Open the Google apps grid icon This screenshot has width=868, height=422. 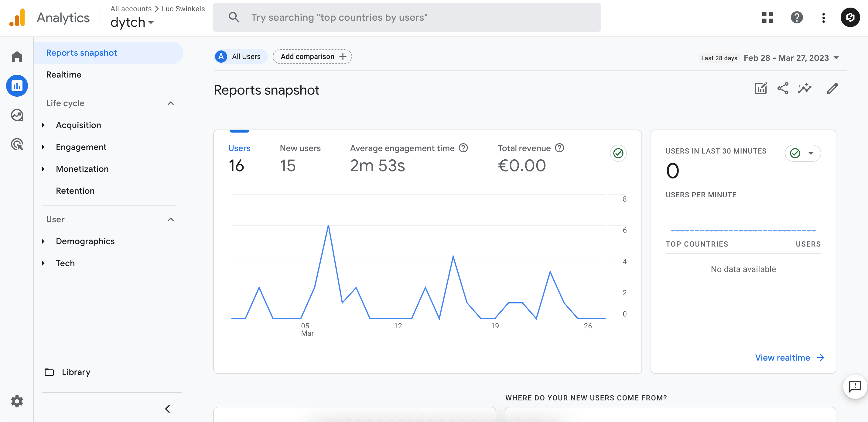click(x=767, y=18)
